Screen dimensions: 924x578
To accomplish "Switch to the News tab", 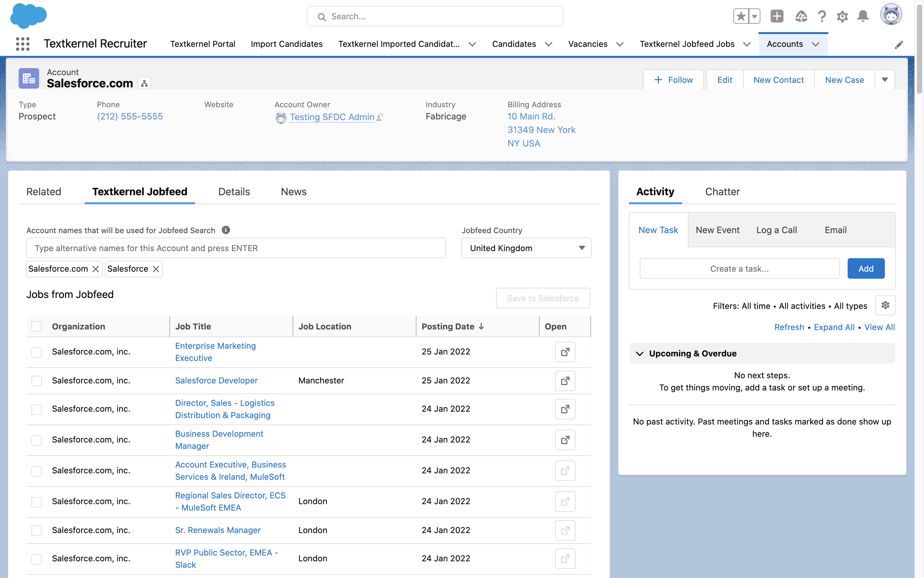I will [294, 191].
